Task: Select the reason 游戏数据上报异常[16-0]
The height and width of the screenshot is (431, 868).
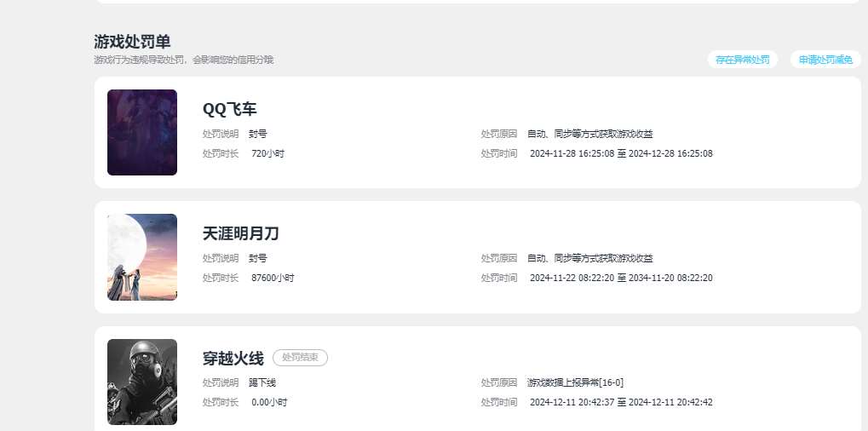Action: (575, 382)
